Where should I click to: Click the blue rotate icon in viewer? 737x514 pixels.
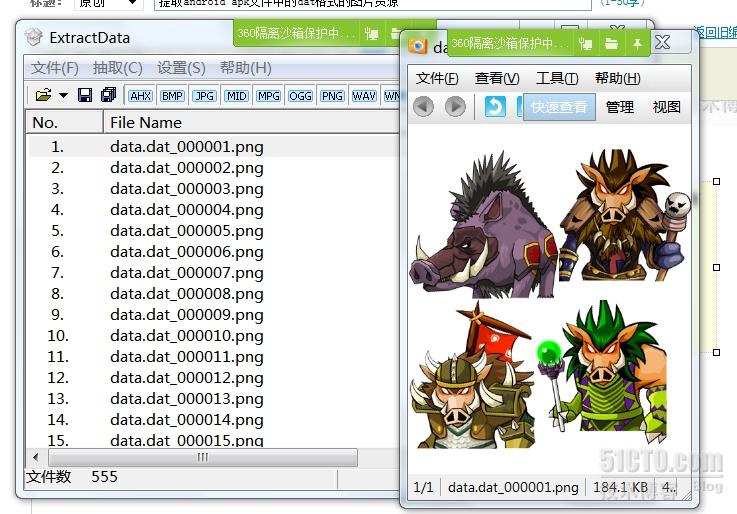point(495,107)
